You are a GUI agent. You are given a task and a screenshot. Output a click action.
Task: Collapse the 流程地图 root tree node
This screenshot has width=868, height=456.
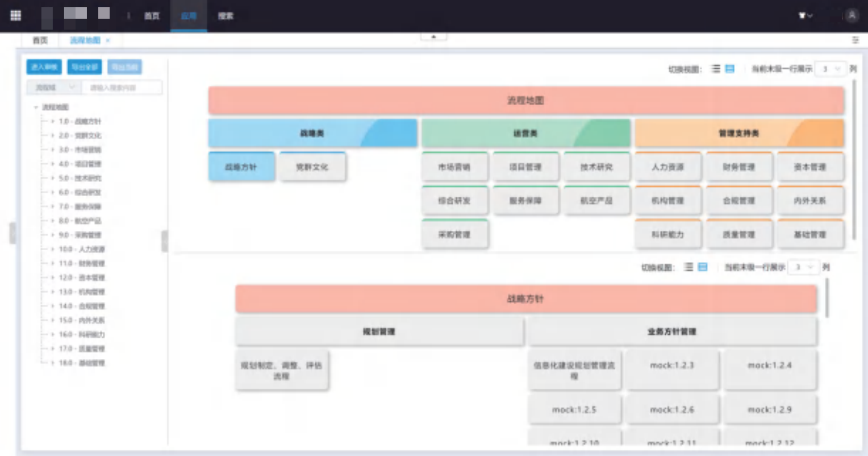pos(36,107)
